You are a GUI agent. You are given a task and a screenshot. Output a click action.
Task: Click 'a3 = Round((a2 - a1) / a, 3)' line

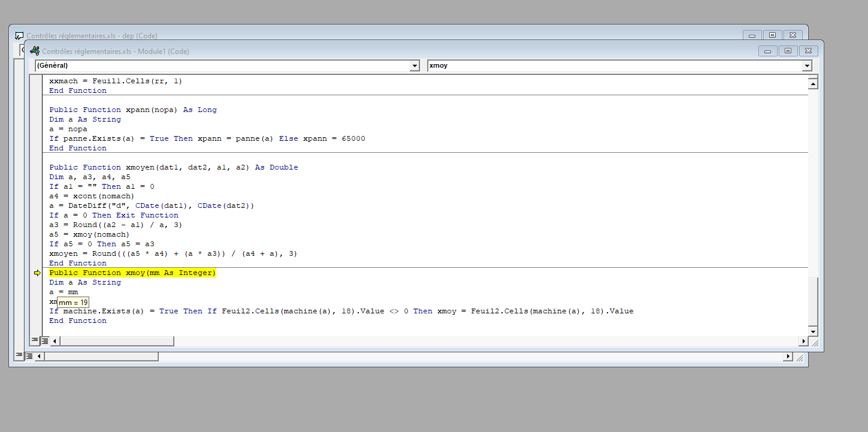pos(116,225)
